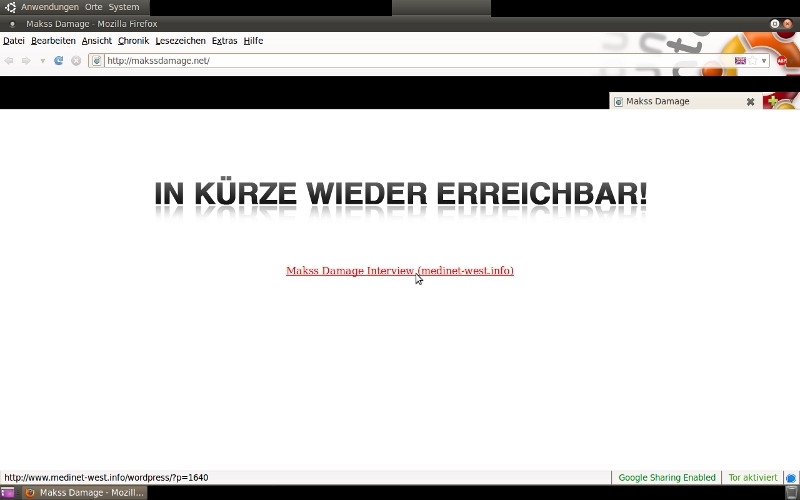Open the address bar URL history dropdown
Image resolution: width=800 pixels, height=500 pixels.
(764, 61)
